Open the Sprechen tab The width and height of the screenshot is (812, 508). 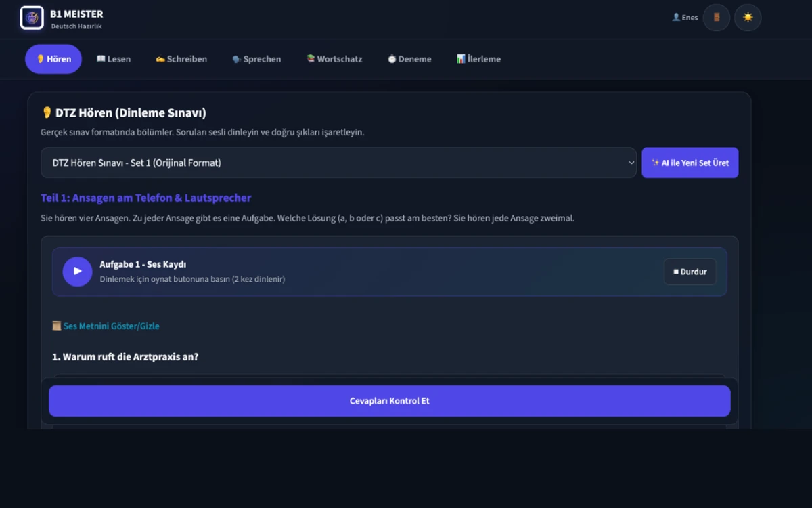[256, 59]
